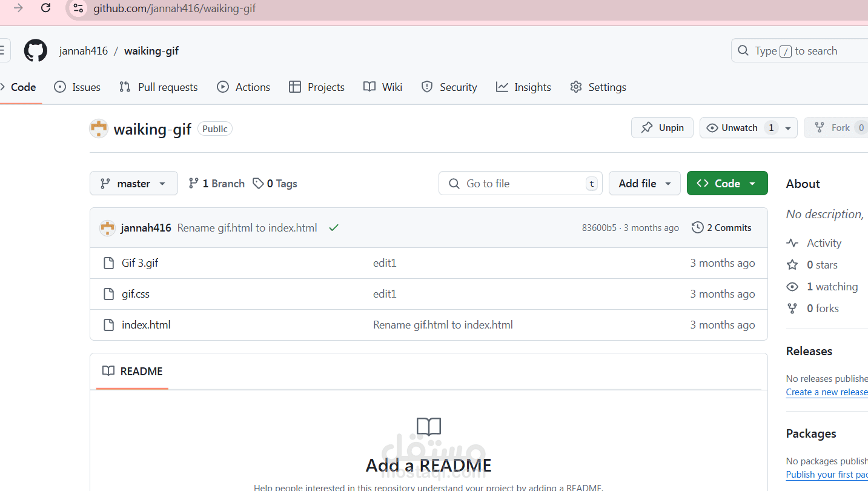Click the browser address bar URL
868x491 pixels.
coord(174,8)
